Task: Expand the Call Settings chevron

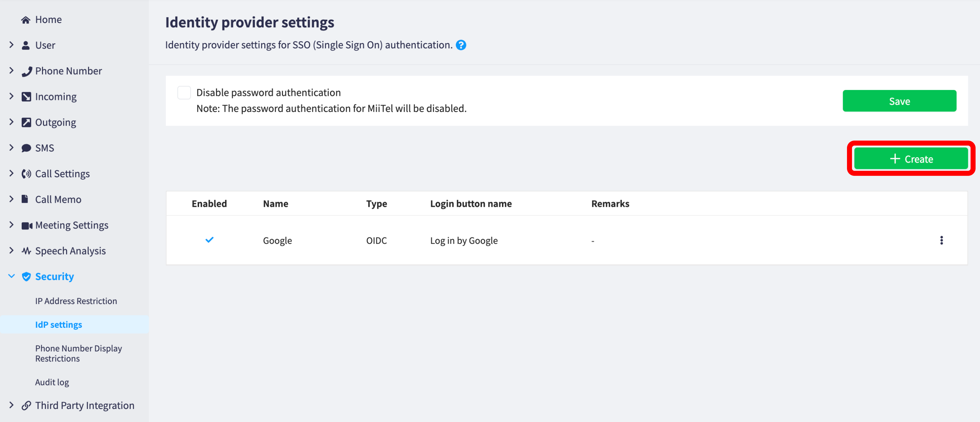Action: click(x=11, y=174)
